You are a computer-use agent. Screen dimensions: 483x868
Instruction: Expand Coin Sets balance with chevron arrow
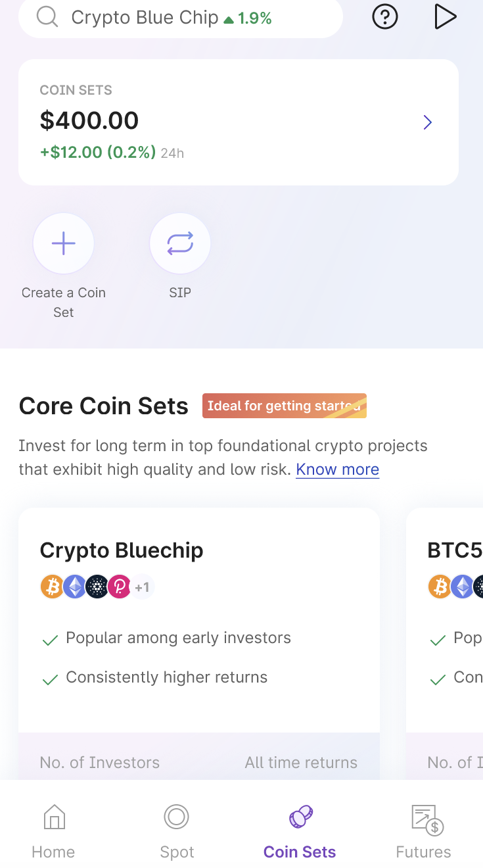click(x=428, y=122)
